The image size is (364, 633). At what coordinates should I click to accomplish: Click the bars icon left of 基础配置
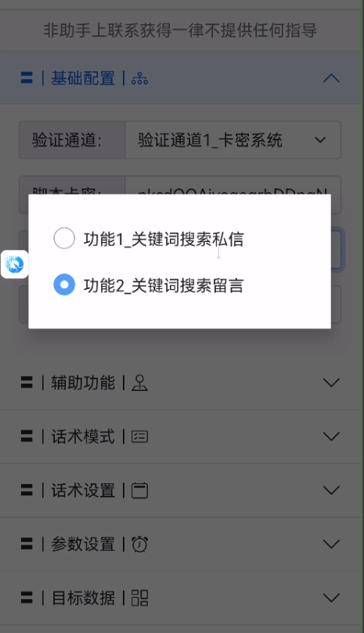27,78
